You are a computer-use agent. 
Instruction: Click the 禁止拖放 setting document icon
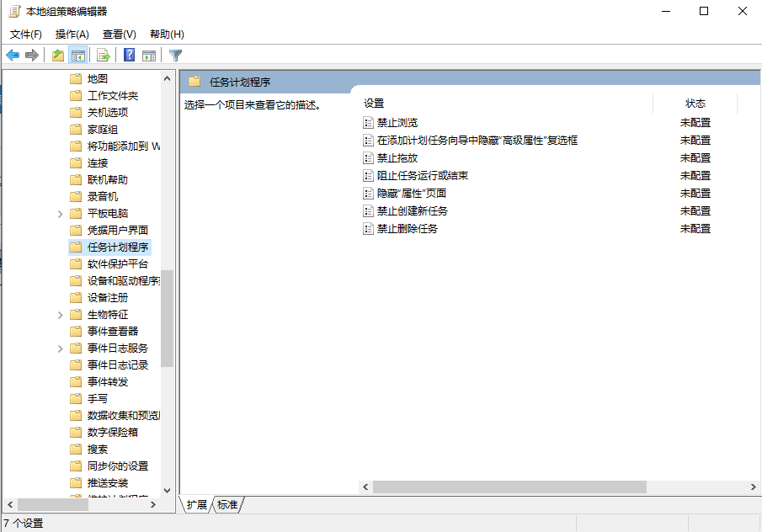(367, 157)
